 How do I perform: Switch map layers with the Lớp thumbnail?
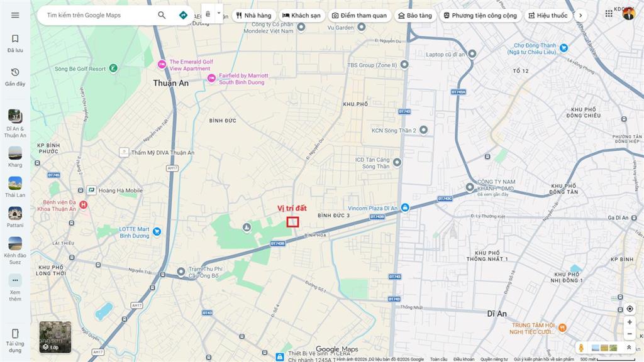(x=55, y=337)
